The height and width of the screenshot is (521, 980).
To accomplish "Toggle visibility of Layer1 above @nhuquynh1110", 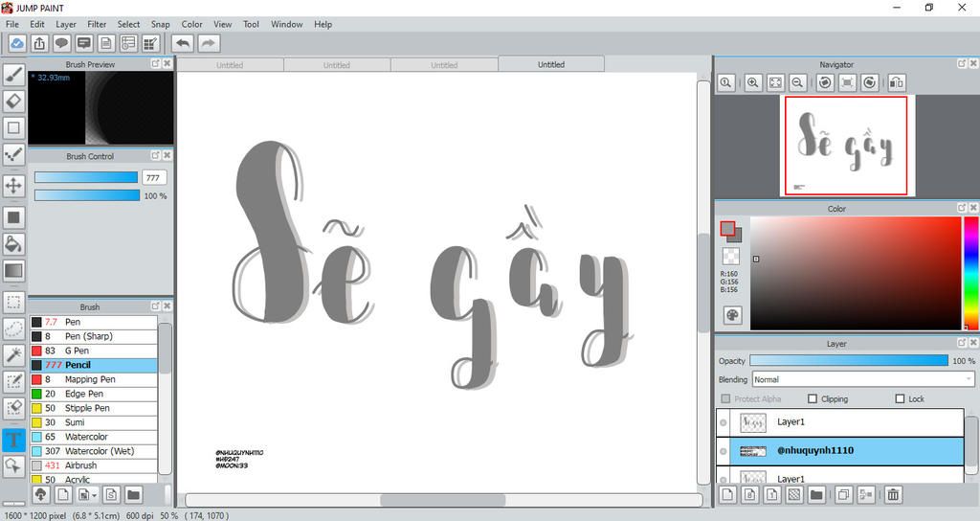I will (x=724, y=422).
